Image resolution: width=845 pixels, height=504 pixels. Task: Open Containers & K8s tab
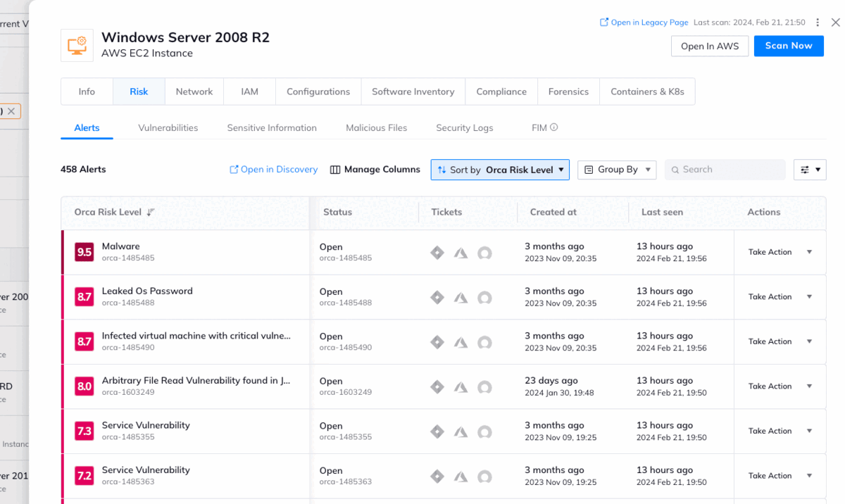click(647, 92)
